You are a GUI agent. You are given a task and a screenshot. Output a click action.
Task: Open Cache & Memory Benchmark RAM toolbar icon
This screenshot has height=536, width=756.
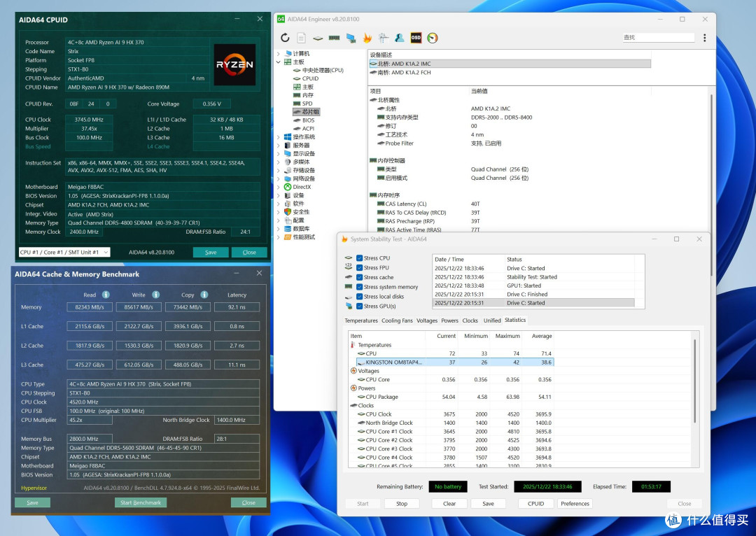click(334, 38)
